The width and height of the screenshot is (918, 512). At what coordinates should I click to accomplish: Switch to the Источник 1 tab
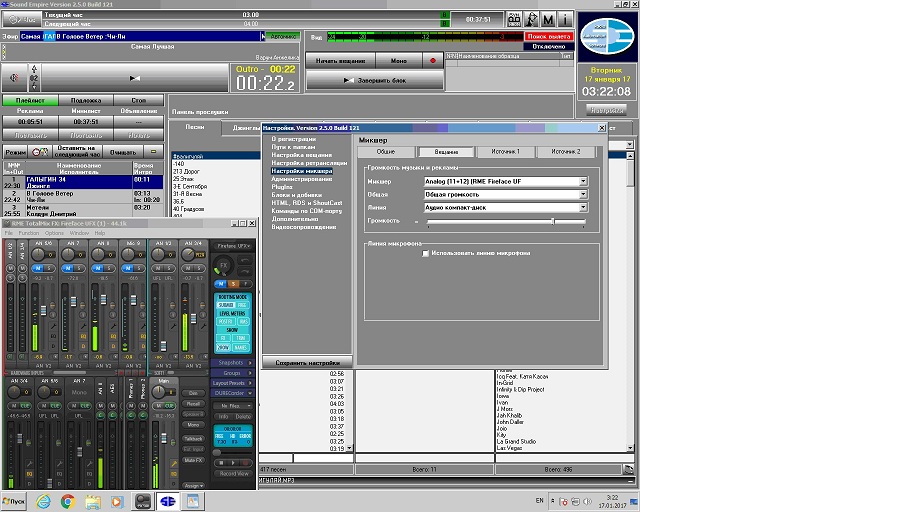(x=505, y=152)
